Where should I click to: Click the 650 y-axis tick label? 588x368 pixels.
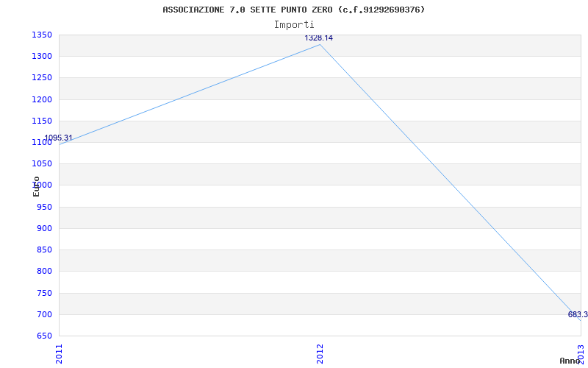[x=44, y=336]
